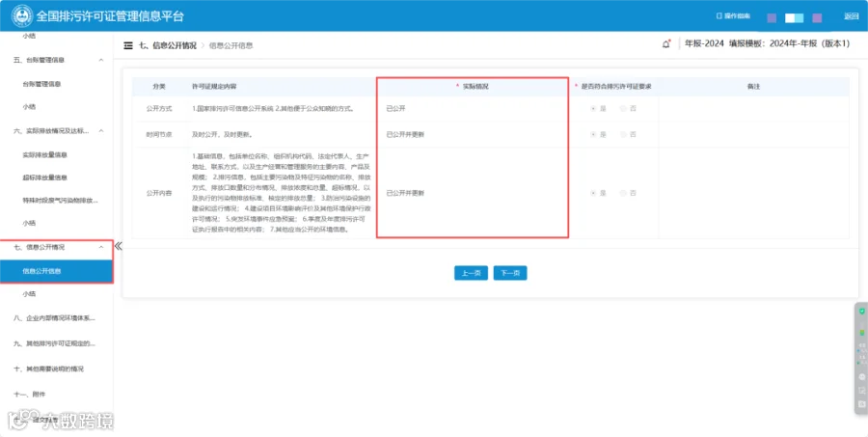Edit 实际情况 field showing 已公开
Image resolution: width=868 pixels, height=437 pixels.
pos(473,109)
